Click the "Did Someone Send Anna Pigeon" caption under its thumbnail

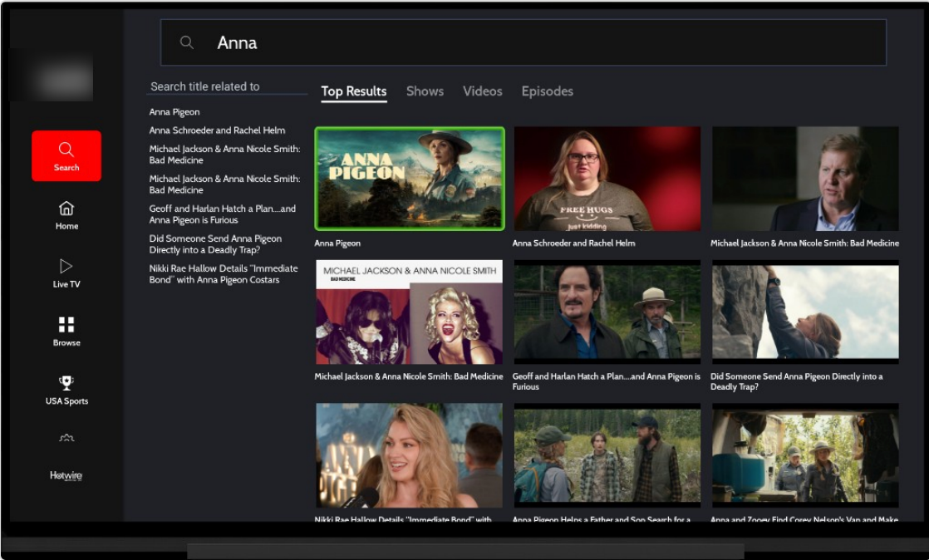tap(796, 381)
